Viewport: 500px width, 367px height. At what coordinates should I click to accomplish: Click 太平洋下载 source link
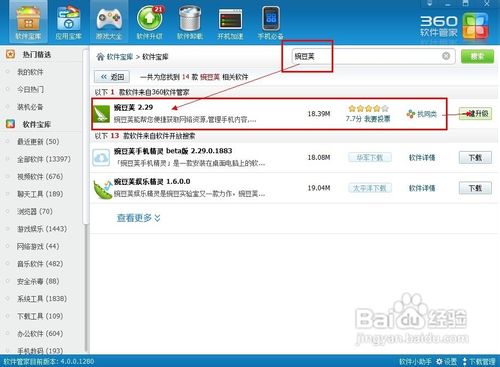click(370, 188)
